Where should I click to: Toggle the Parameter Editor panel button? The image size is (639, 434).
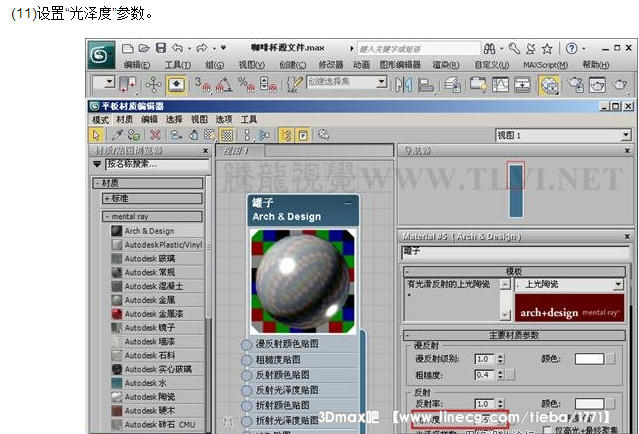303,135
